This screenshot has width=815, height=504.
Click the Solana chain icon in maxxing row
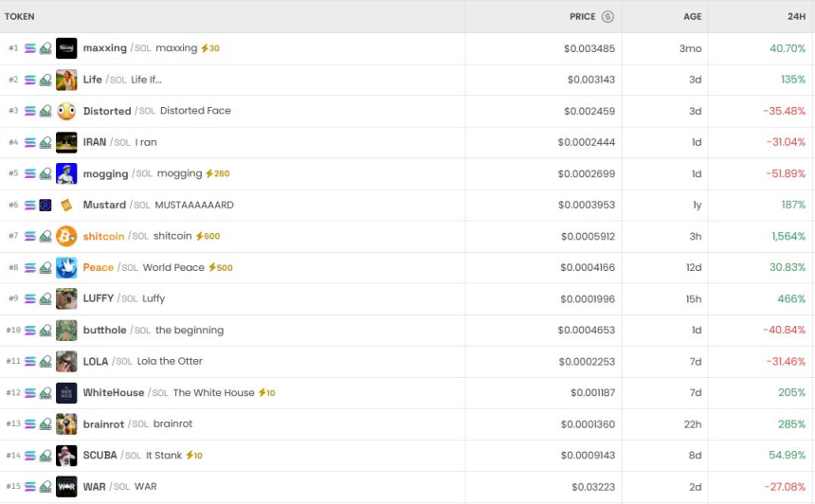[x=30, y=48]
